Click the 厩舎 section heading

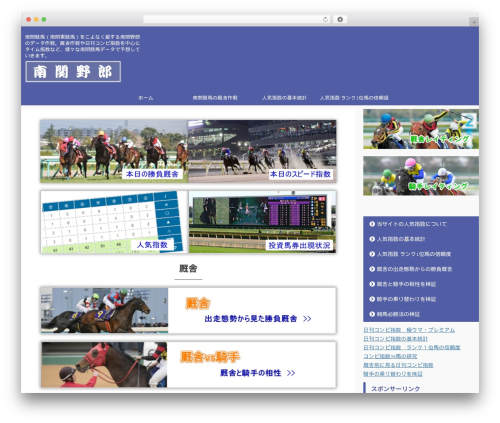point(188,269)
